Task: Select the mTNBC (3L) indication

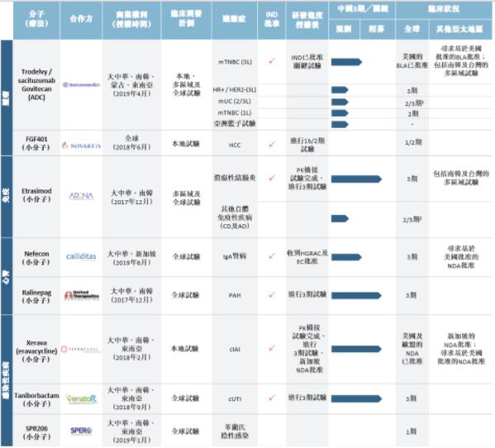Action: [x=235, y=62]
